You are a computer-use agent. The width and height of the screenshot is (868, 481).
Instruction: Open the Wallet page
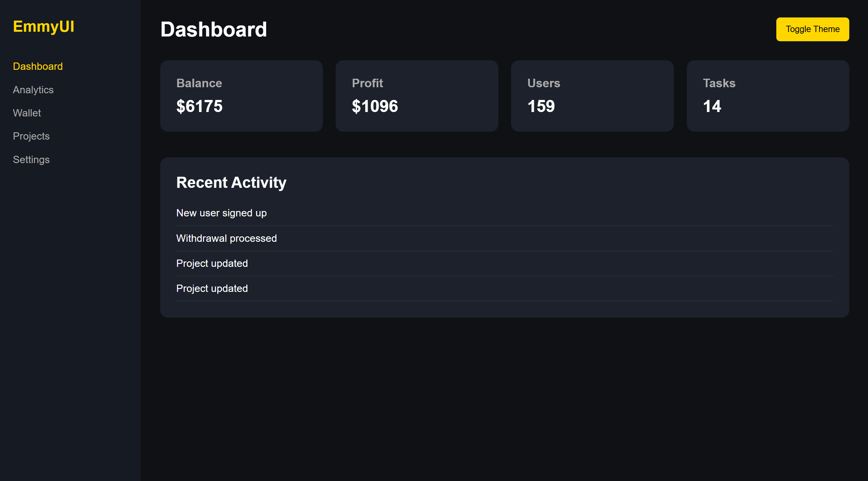(27, 113)
